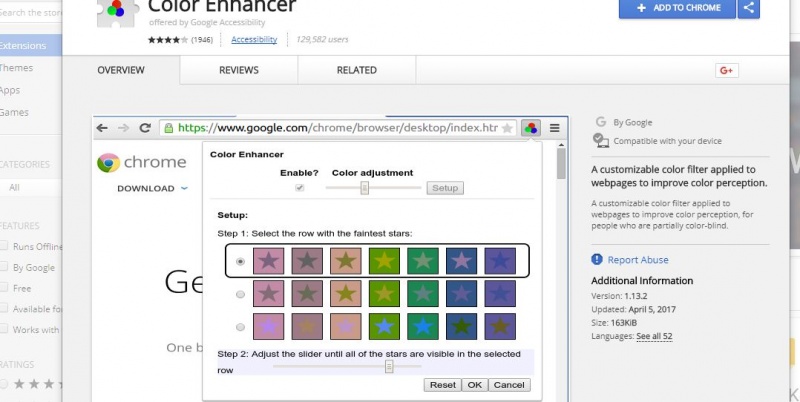Click the yellow star on green swatch, first row
800x402 pixels.
coord(384,261)
